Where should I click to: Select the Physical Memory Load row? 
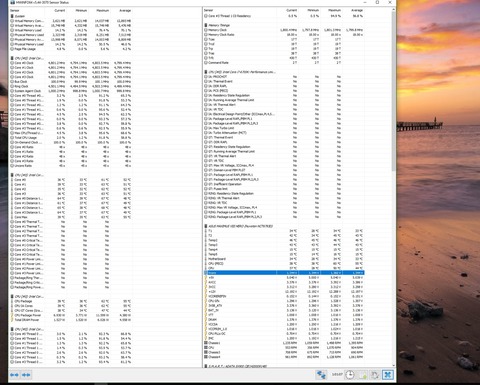tap(71, 44)
